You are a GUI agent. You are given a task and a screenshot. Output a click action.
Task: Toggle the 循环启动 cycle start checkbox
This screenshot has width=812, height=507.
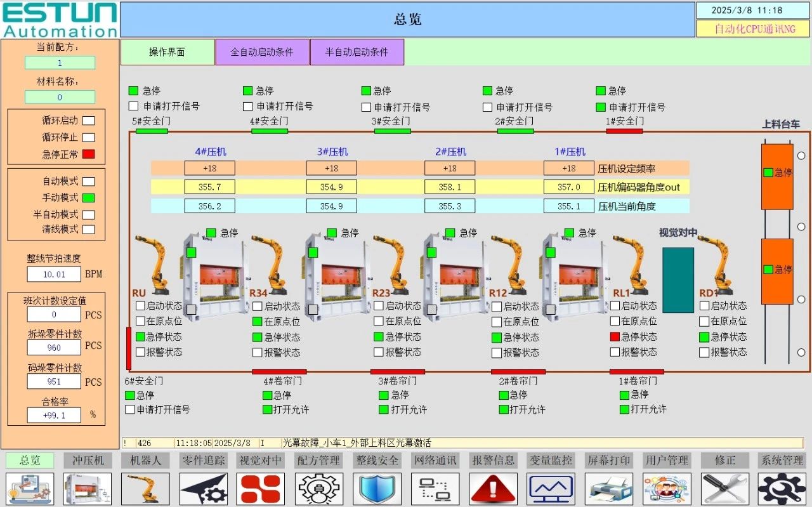click(x=89, y=121)
